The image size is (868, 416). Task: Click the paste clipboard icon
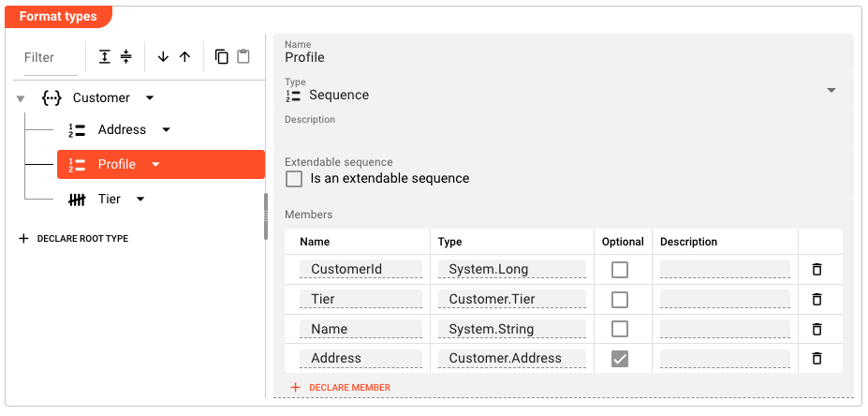243,56
